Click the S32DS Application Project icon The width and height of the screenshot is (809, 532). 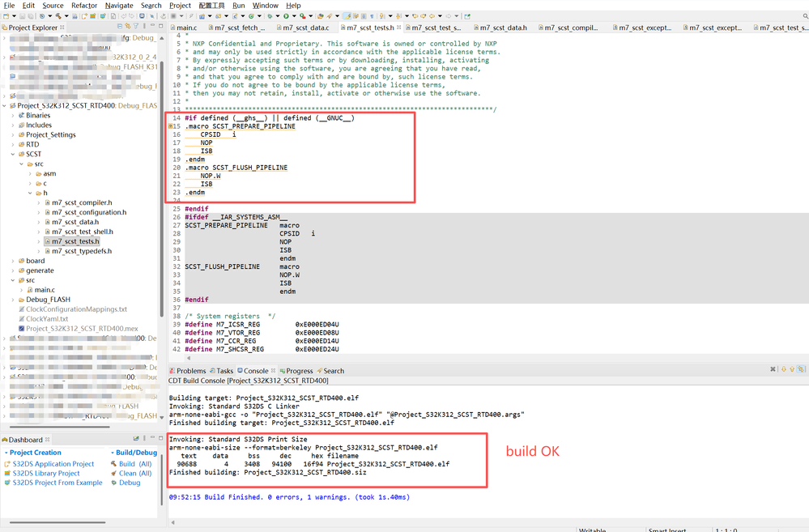tap(7, 464)
